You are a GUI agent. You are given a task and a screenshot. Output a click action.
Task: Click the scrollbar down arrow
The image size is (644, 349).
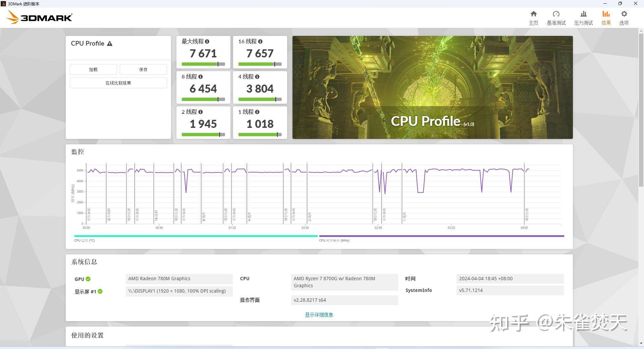pyautogui.click(x=641, y=343)
